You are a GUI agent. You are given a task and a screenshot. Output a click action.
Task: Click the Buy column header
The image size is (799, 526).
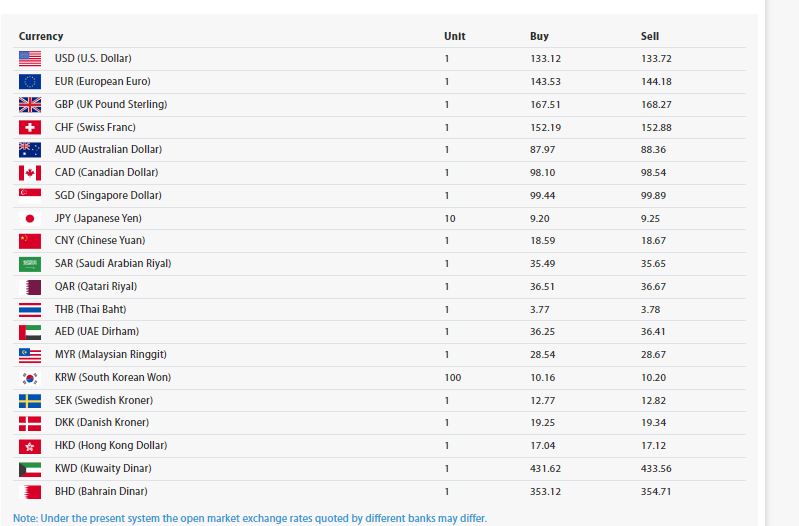539,36
